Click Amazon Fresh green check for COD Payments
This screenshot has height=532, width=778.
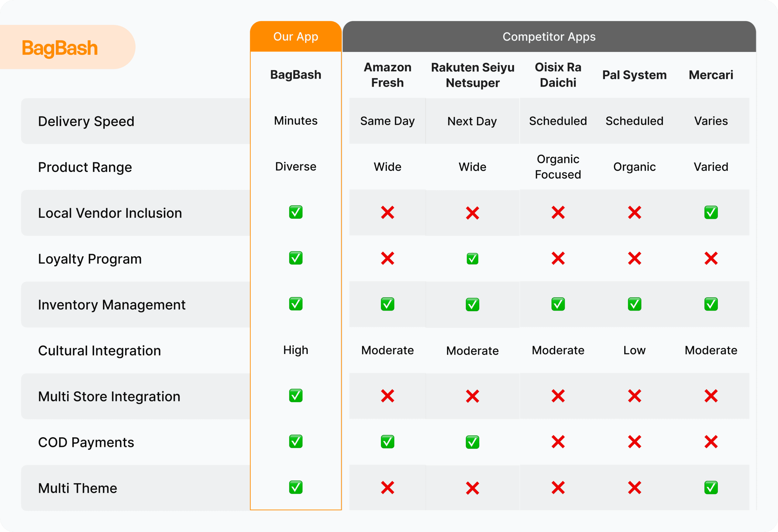click(x=387, y=442)
